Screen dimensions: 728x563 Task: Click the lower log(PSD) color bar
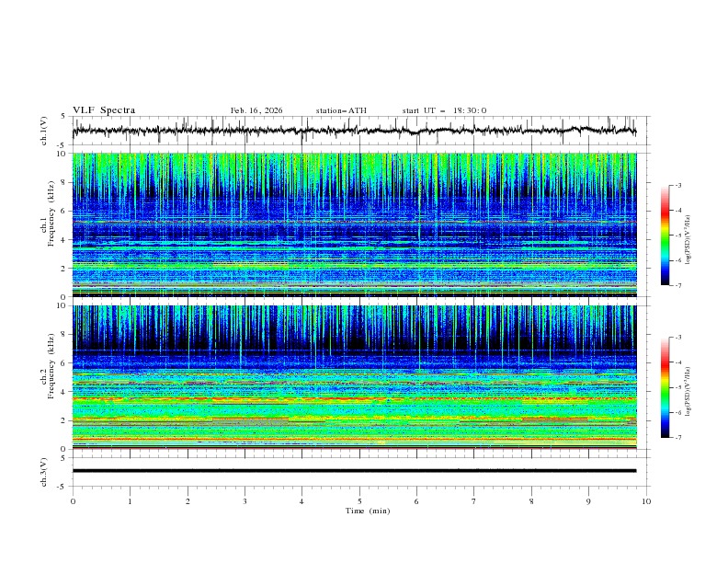pyautogui.click(x=665, y=387)
